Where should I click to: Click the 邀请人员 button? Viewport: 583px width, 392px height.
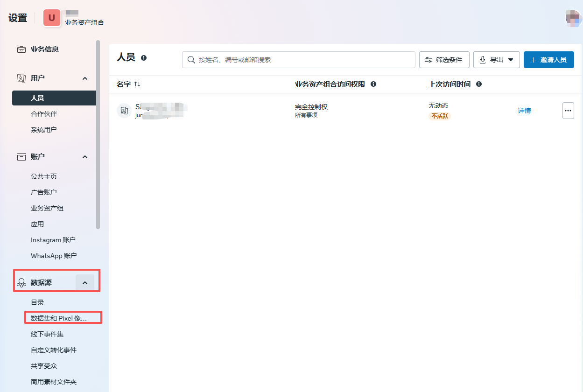coord(548,60)
